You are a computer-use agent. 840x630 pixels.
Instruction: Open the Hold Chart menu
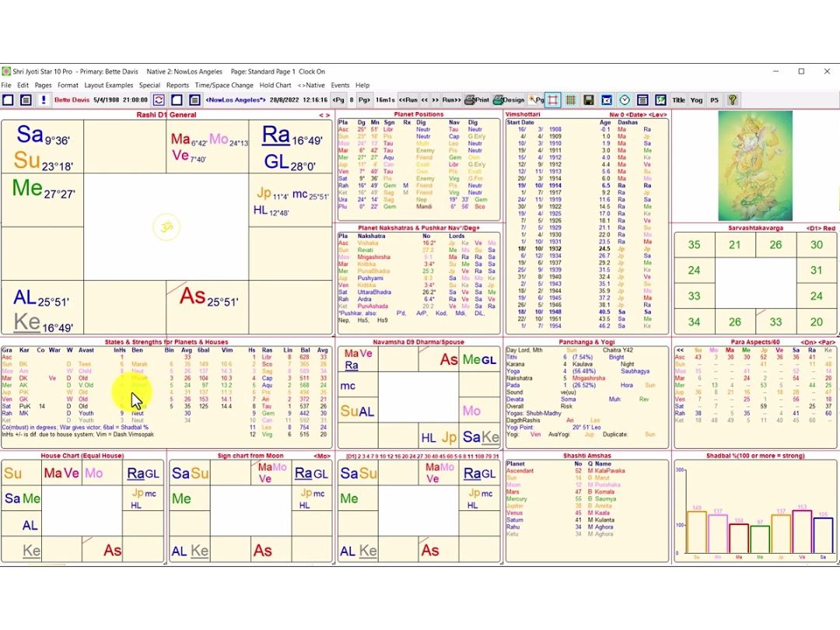pyautogui.click(x=275, y=86)
